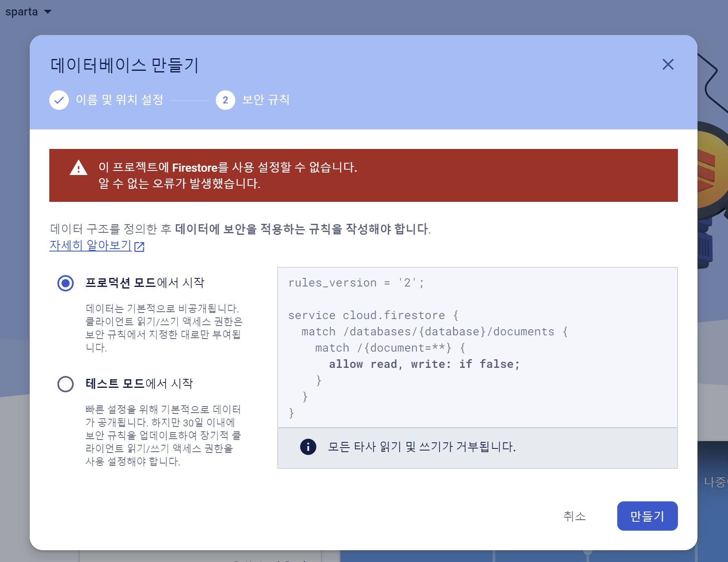
Task: Click the Firestore error message text
Action: pos(228,167)
